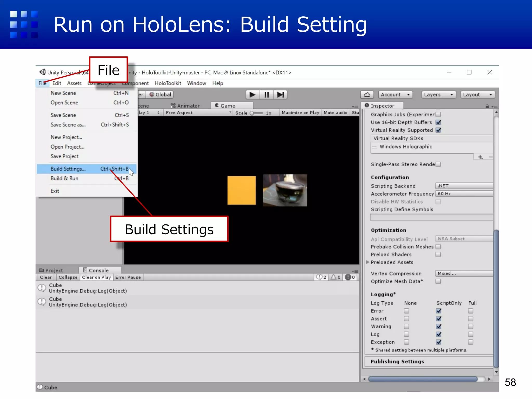This screenshot has width=532, height=399.
Task: Open Scripting Backend .NET dropdown
Action: [464, 186]
